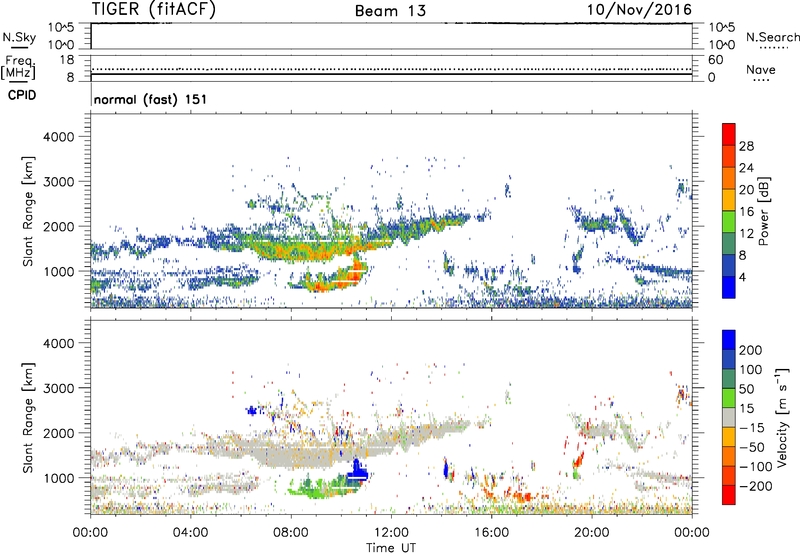
Task: Click the "Power [dB]" colorbar title
Action: click(x=764, y=211)
